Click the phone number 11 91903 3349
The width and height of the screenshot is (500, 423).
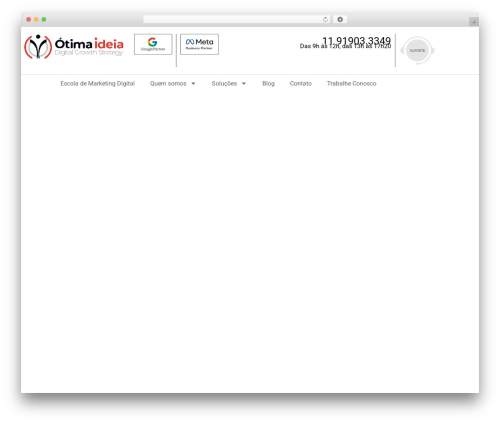pos(356,41)
